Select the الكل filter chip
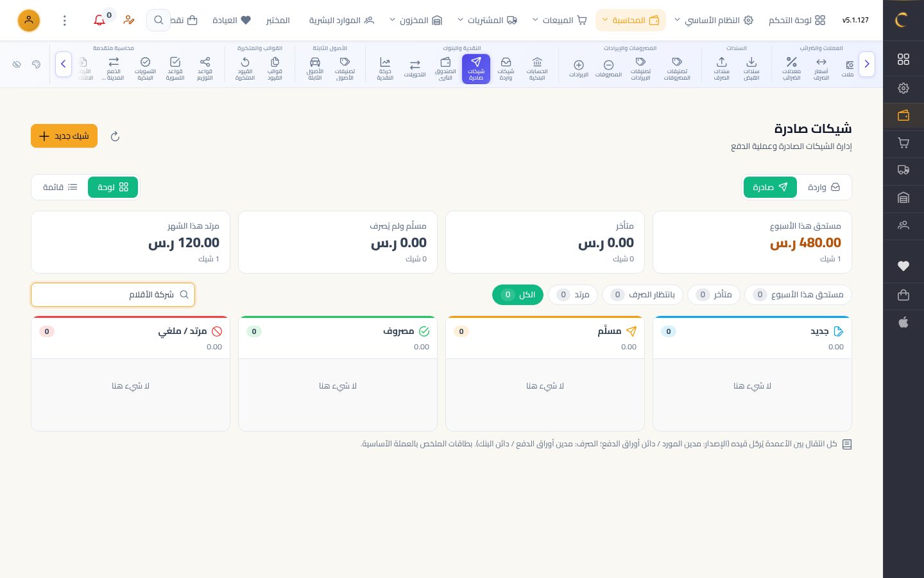Image resolution: width=924 pixels, height=578 pixels. [x=518, y=295]
